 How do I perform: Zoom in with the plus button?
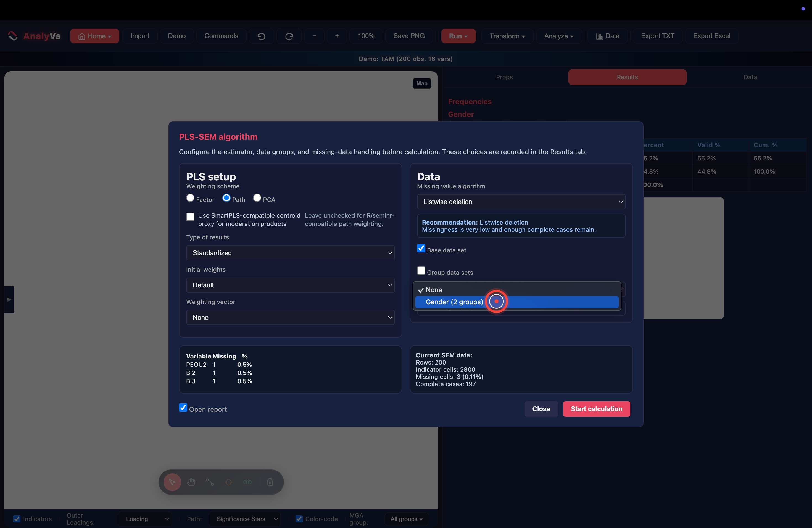337,36
